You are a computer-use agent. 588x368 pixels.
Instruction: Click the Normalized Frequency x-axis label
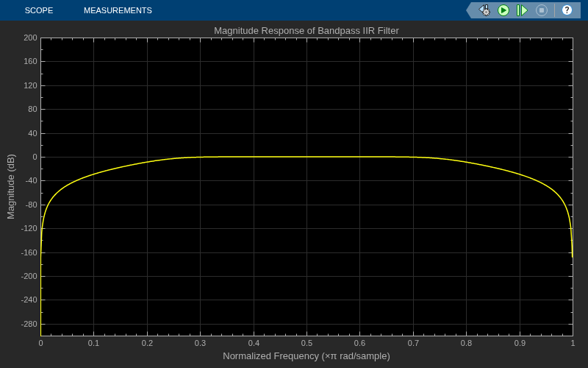[306, 356]
